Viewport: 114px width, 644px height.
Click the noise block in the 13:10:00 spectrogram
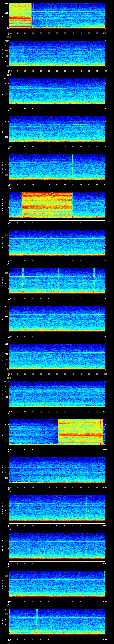(x=80, y=432)
